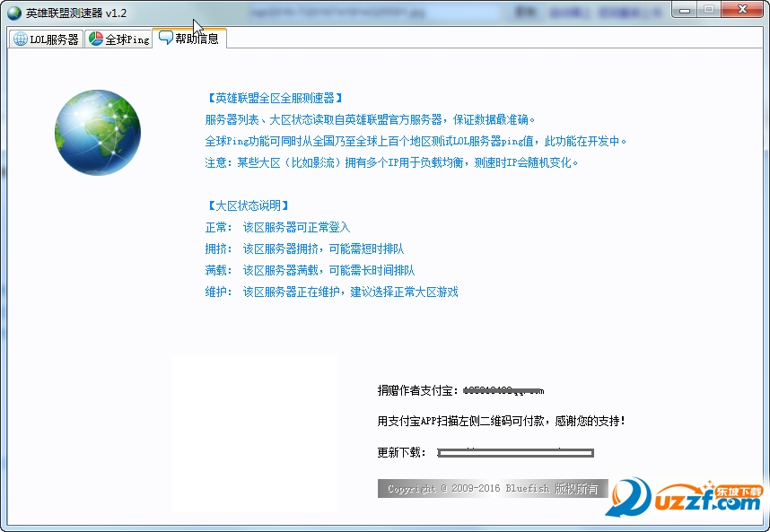The width and height of the screenshot is (770, 532).
Task: Minimize the 英雄联盟测速器 window
Action: pos(686,10)
